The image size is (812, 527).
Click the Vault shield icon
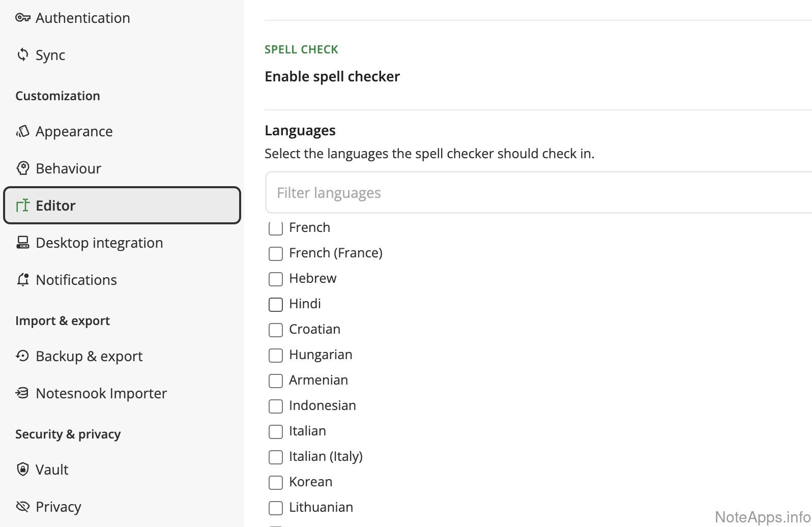click(22, 469)
